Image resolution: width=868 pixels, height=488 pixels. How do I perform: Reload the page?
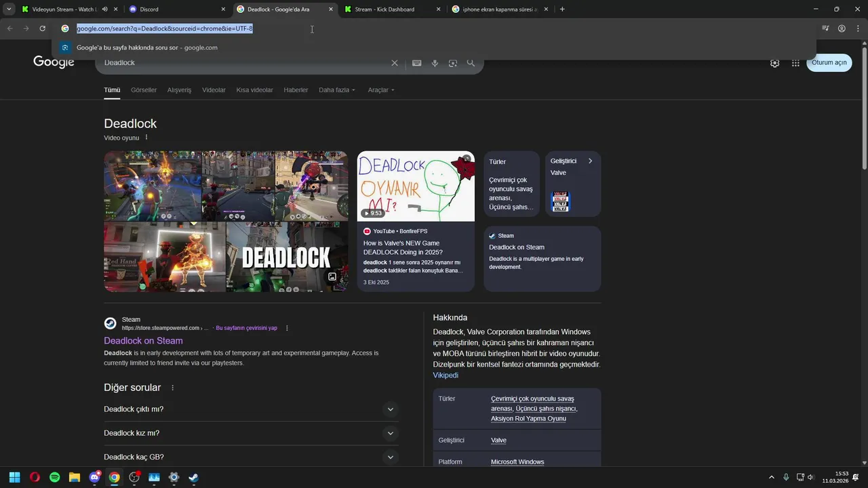coord(42,28)
